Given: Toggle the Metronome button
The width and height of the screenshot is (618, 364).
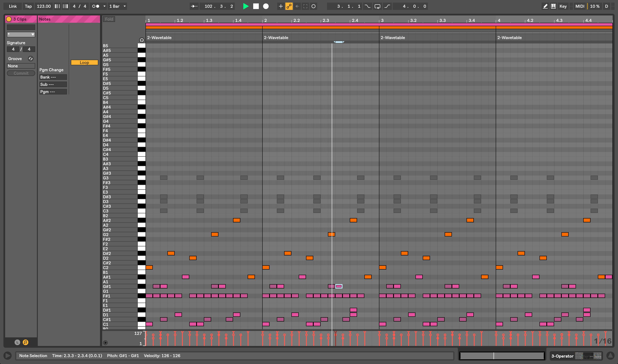Looking at the screenshot, I should pos(96,6).
